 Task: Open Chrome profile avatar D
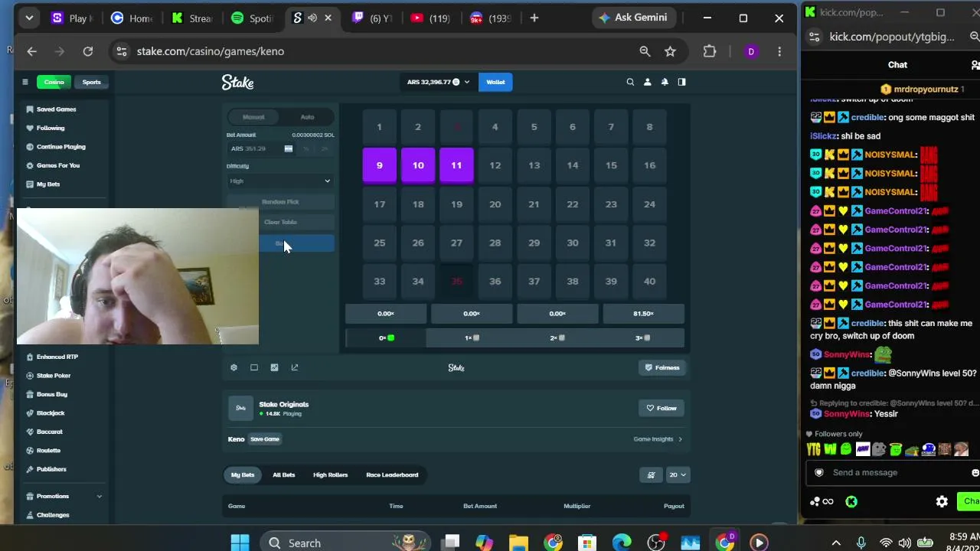coord(751,51)
